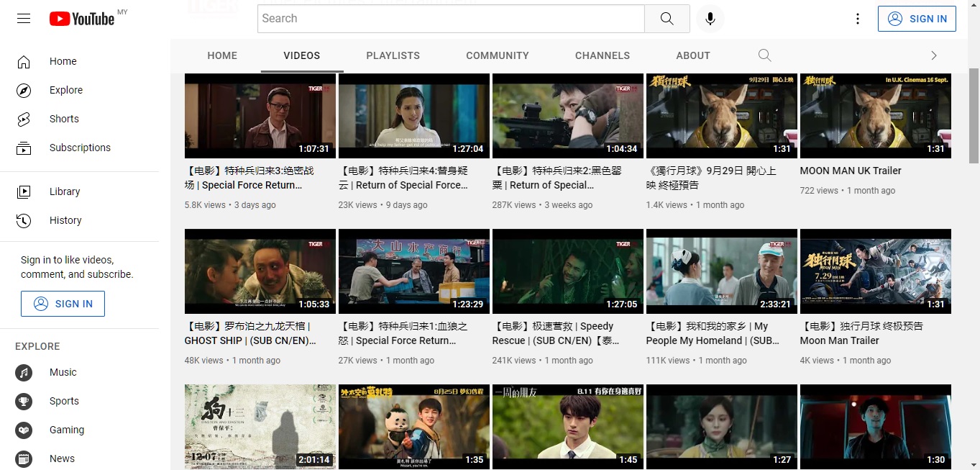Open History in the sidebar
Viewport: 980px width, 470px height.
(65, 220)
